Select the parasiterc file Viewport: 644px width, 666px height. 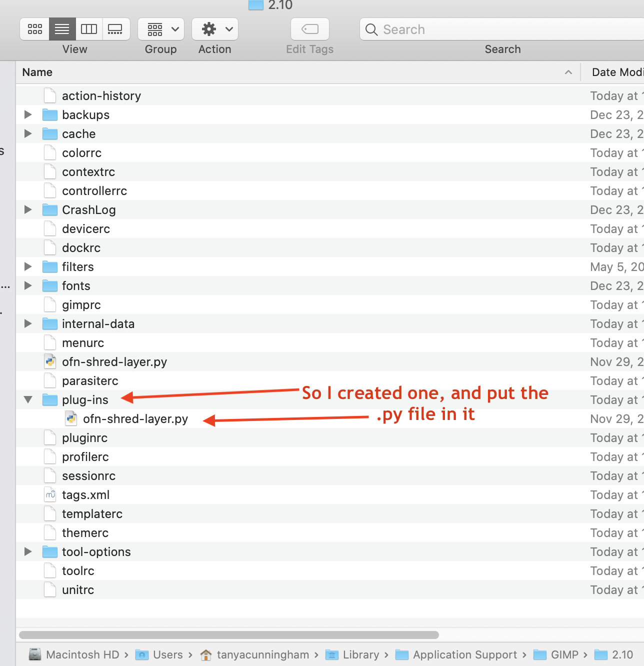click(90, 380)
